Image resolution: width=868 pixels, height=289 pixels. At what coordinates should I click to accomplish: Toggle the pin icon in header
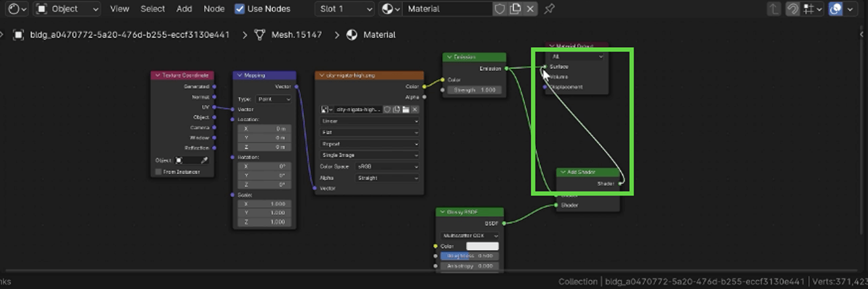[550, 9]
